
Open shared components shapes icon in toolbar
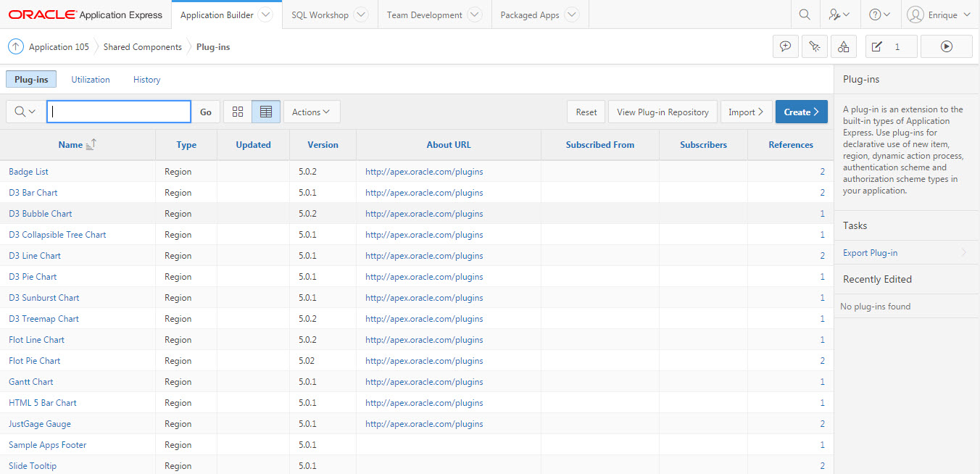click(844, 46)
